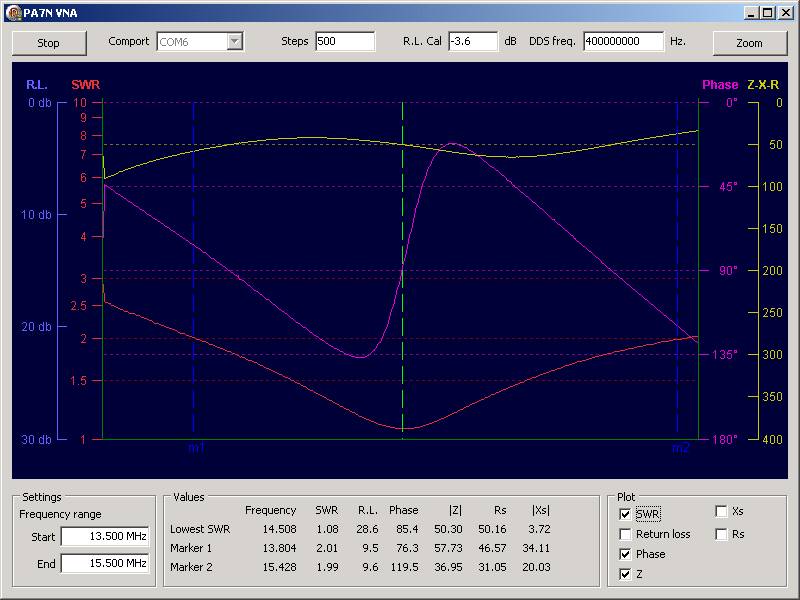
Task: Click the m1 marker label on graph
Action: [x=196, y=448]
